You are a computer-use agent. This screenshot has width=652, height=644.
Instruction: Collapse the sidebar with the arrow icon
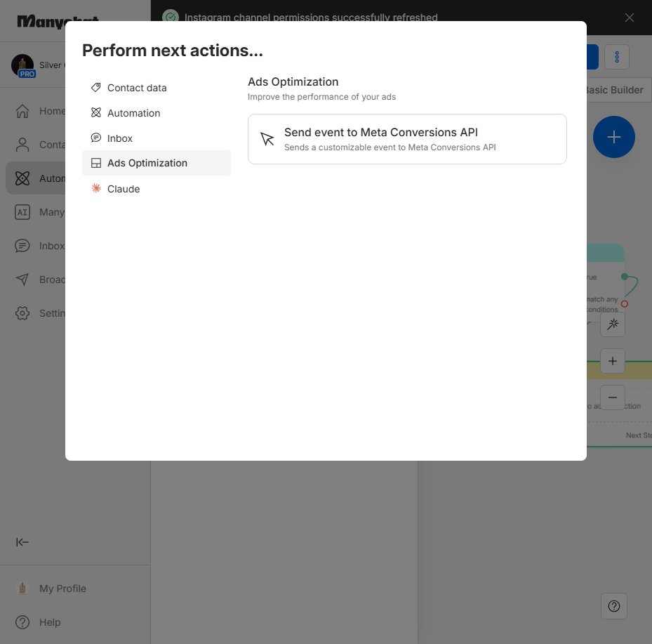(x=22, y=542)
